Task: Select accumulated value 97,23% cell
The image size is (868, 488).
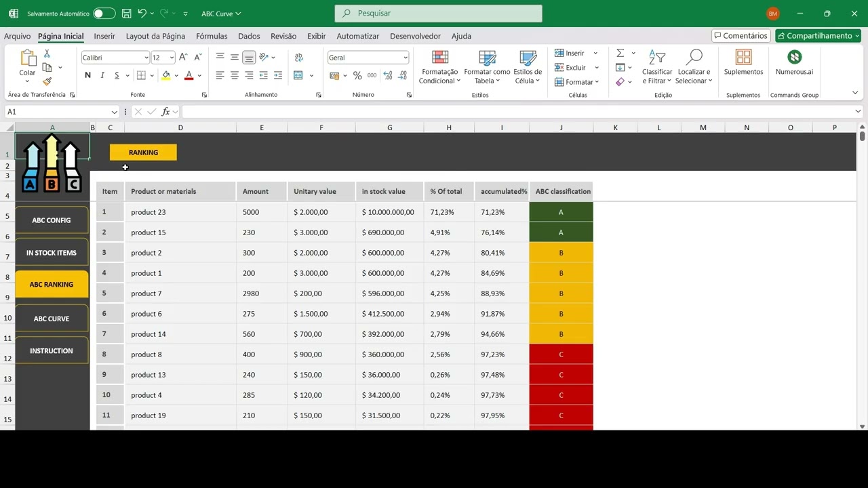Action: [x=501, y=354]
